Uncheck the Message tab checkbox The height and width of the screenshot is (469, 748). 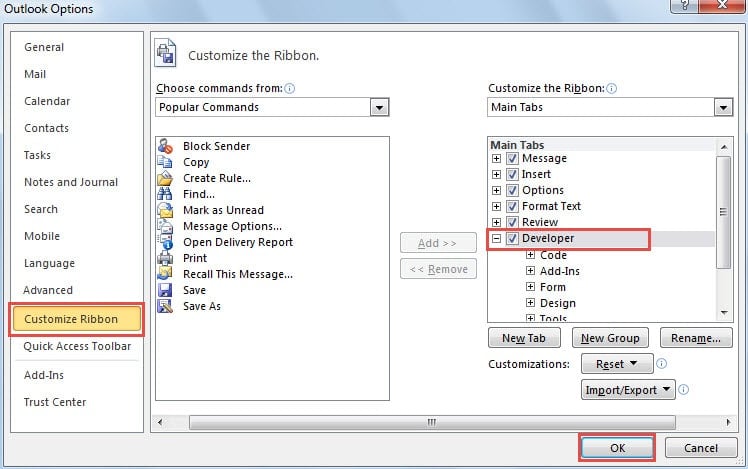(x=512, y=158)
